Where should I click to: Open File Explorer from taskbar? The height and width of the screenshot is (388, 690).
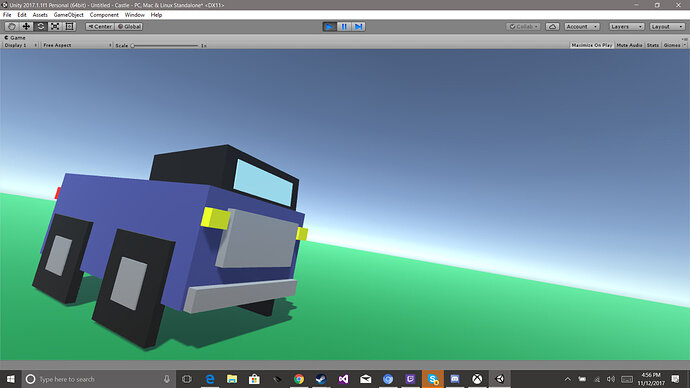pos(232,379)
